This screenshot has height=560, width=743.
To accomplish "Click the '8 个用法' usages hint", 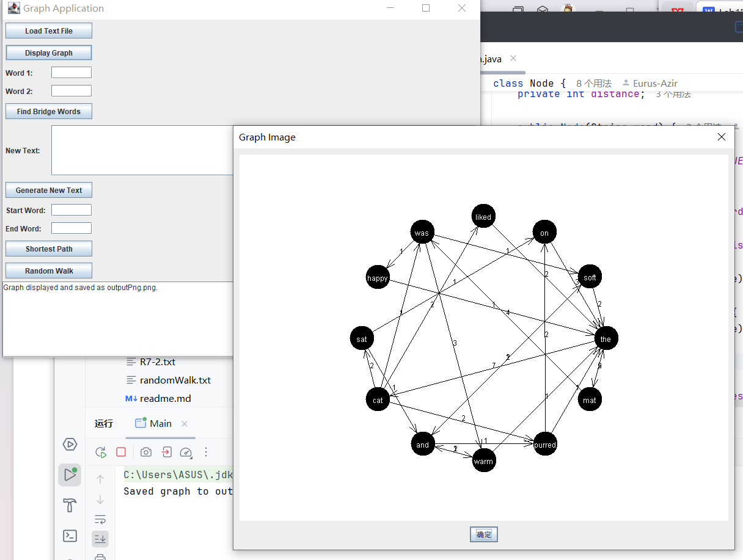I will 593,83.
